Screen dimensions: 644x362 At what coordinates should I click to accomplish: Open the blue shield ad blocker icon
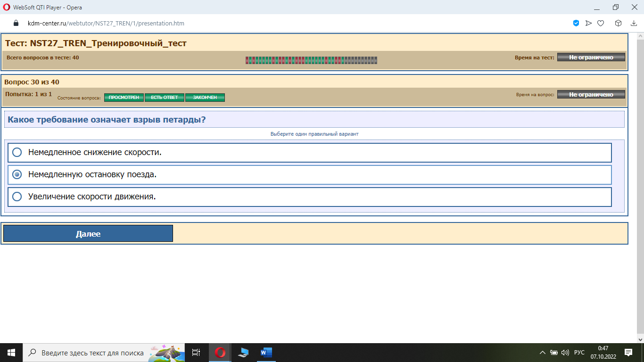576,23
